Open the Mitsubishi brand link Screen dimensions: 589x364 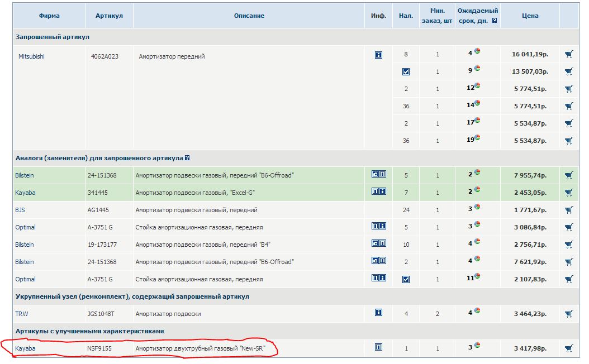(x=31, y=56)
